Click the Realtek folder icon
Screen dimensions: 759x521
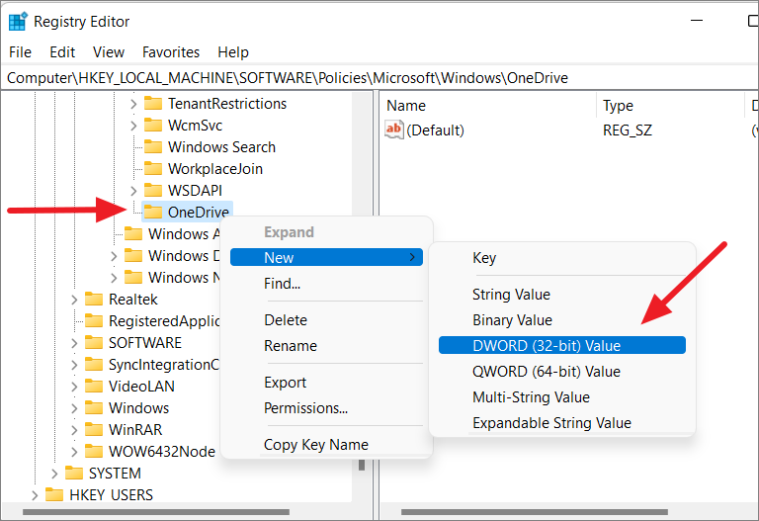[x=94, y=299]
